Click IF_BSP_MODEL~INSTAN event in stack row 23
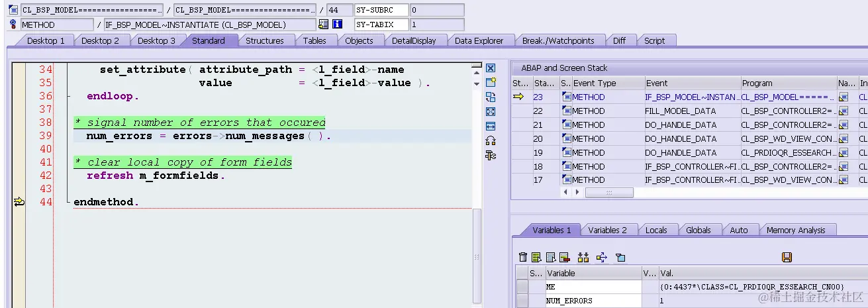Screen dimensions: 868x308 click(x=691, y=97)
